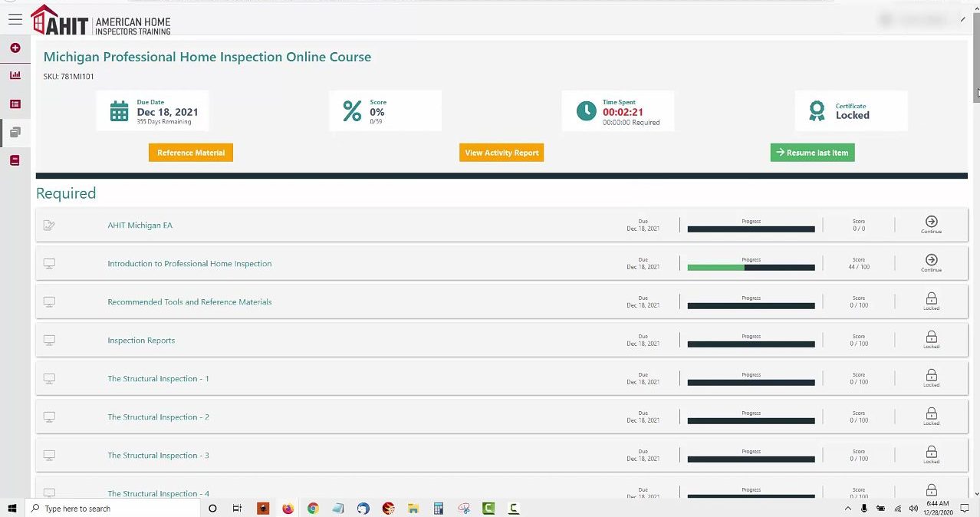The height and width of the screenshot is (517, 980).
Task: Open Recommended Tools and Reference Materials link
Action: click(189, 302)
